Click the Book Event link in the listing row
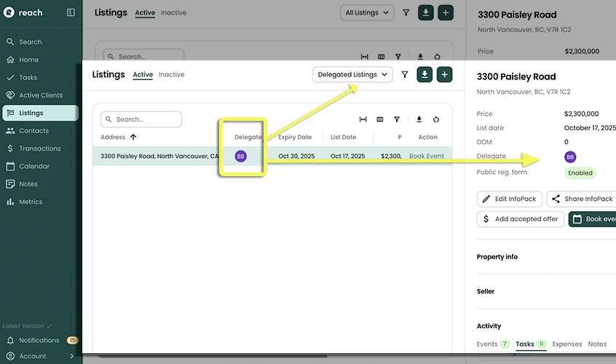The width and height of the screenshot is (616, 364). tap(427, 156)
